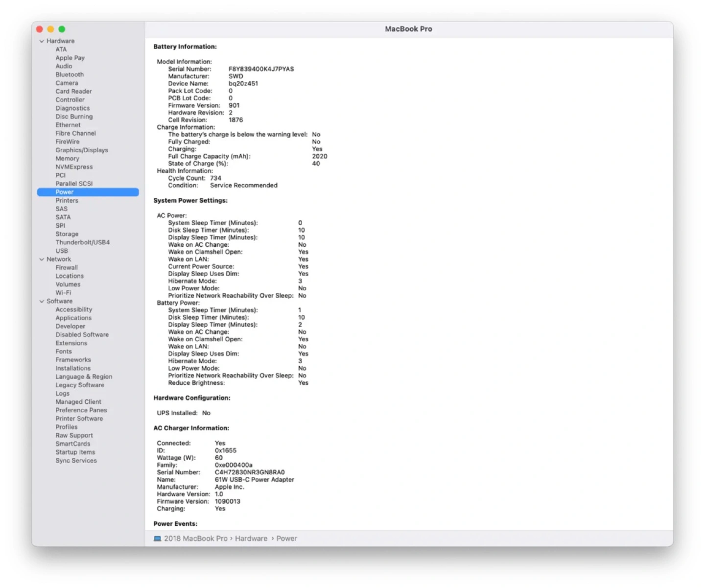Select Memory in the Hardware list
Viewport: 705px width, 588px height.
tap(67, 159)
